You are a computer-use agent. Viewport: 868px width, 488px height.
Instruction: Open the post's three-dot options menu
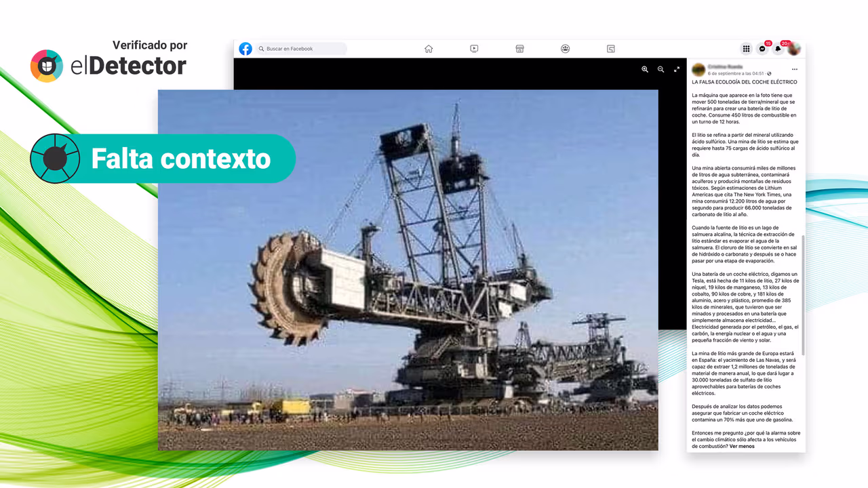[x=795, y=69]
